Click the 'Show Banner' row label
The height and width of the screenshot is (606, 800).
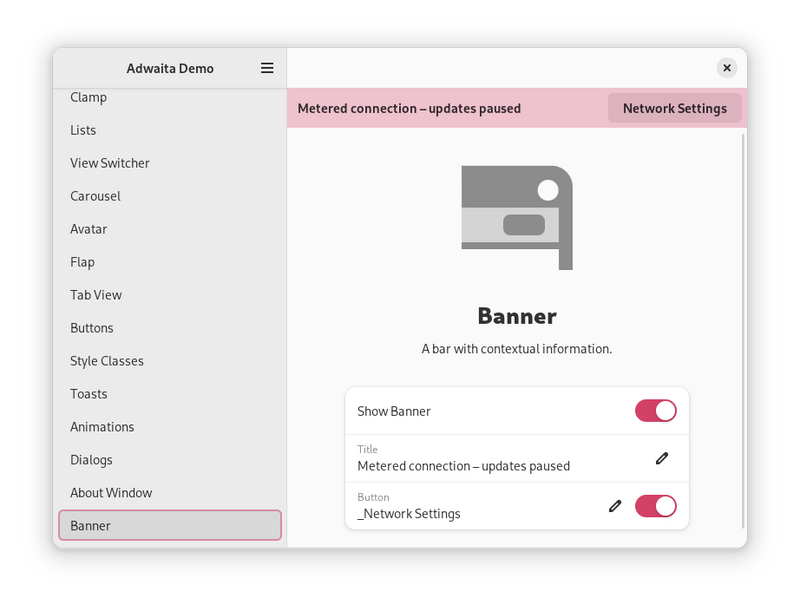(x=394, y=411)
